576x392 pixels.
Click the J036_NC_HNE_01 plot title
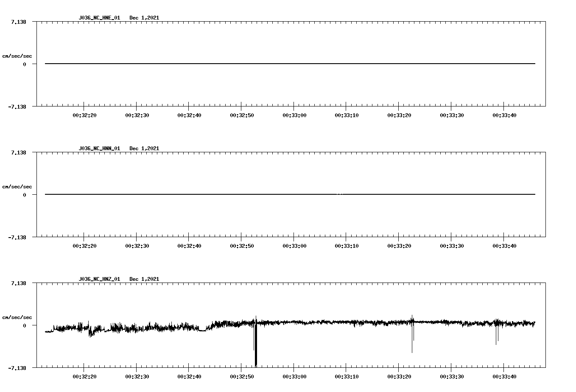99,18
